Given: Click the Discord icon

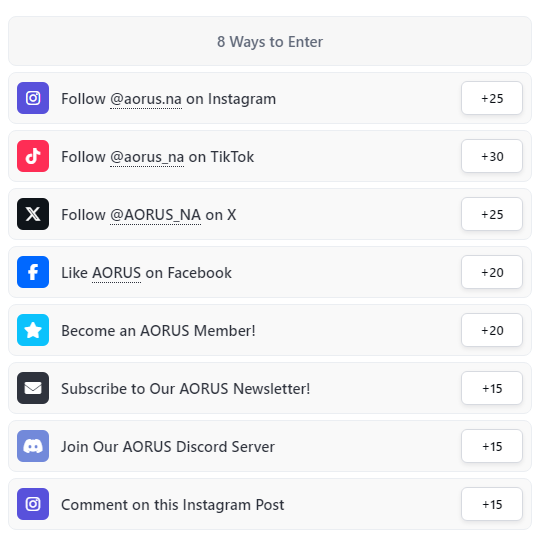Looking at the screenshot, I should point(33,446).
